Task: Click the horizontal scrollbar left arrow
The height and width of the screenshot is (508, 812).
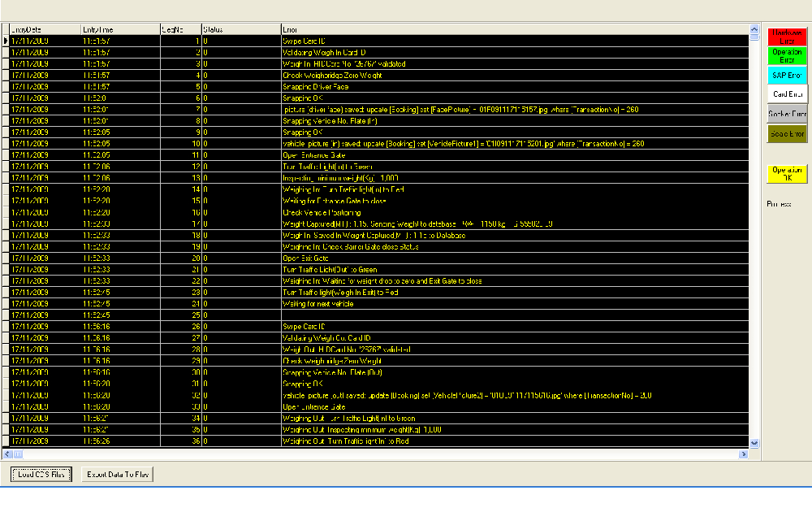Action: 7,454
